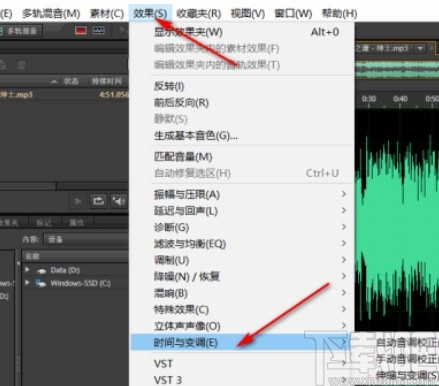Sort files by 状态 column

click(x=71, y=82)
